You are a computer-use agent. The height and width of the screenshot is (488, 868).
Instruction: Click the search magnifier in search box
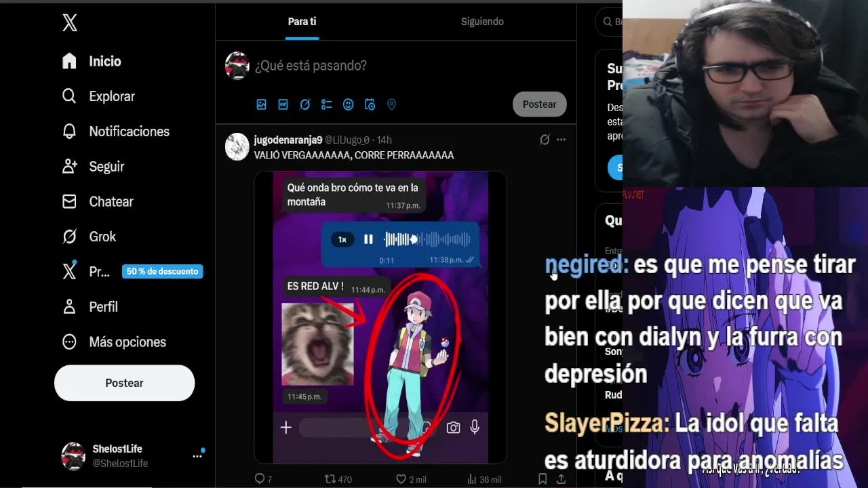(607, 22)
